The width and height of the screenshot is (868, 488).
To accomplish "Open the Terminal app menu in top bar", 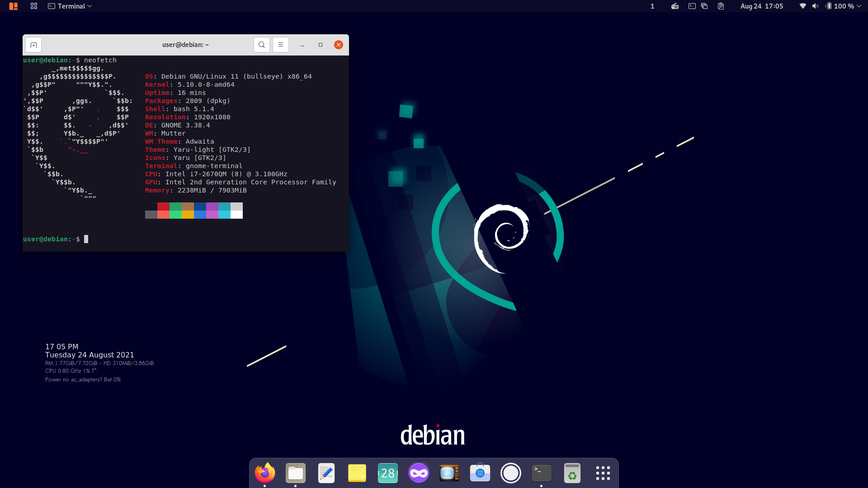I will pyautogui.click(x=70, y=6).
